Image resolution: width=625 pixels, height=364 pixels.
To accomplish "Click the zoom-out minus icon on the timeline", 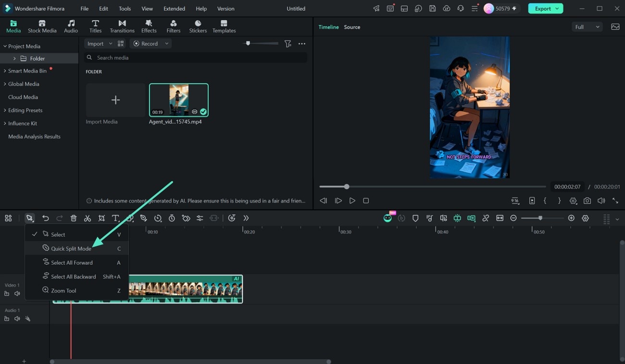I will point(513,218).
